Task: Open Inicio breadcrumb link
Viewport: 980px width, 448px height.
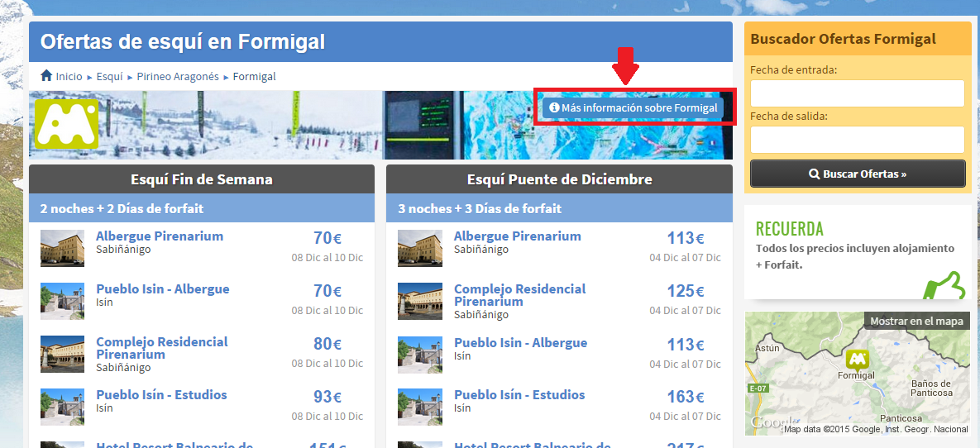Action: click(x=69, y=76)
